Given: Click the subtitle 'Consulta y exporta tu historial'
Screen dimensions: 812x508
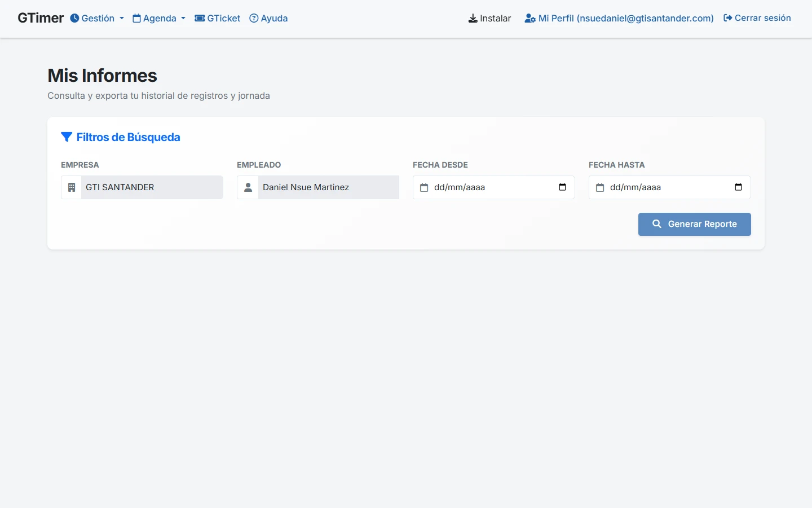Looking at the screenshot, I should [x=158, y=96].
